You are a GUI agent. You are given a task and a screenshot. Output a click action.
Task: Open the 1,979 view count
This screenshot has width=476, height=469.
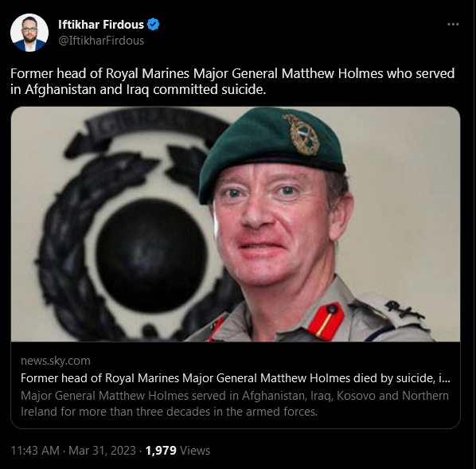pyautogui.click(x=161, y=450)
